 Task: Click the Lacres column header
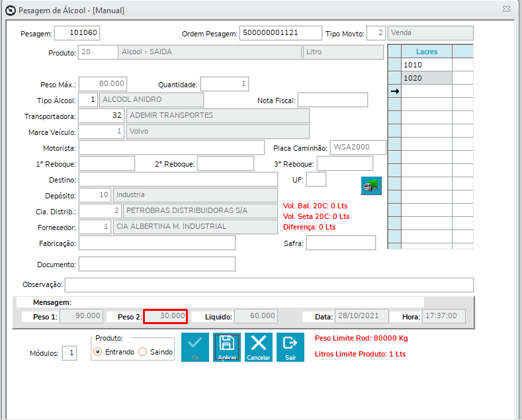tap(427, 52)
